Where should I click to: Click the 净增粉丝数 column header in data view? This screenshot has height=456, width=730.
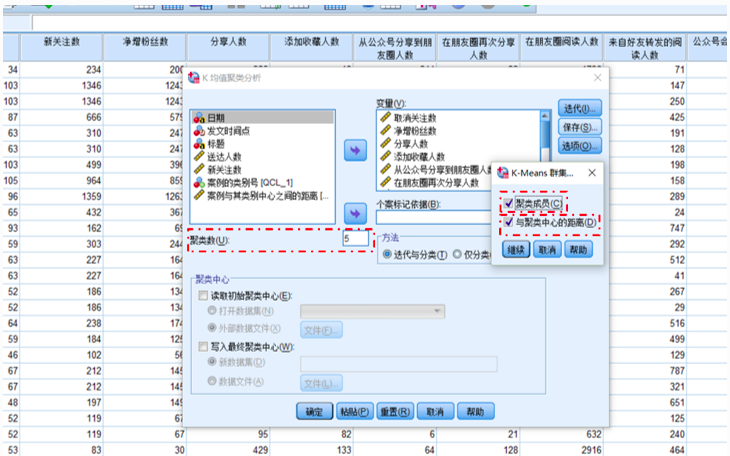tap(145, 48)
